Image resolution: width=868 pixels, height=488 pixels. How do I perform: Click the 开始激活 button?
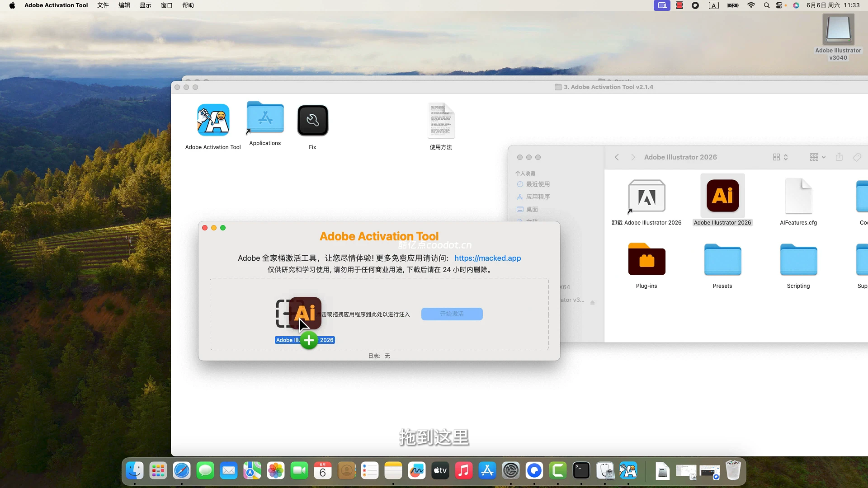click(452, 314)
